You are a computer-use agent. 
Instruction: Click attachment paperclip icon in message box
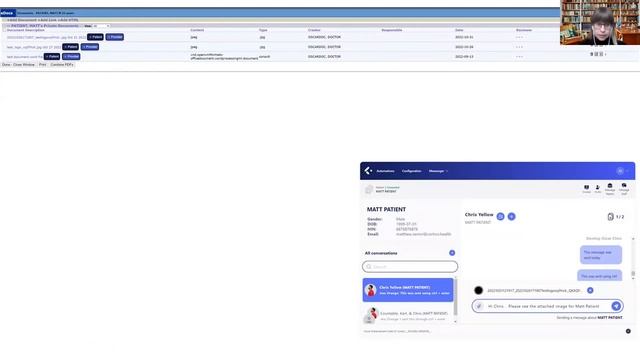tap(479, 306)
